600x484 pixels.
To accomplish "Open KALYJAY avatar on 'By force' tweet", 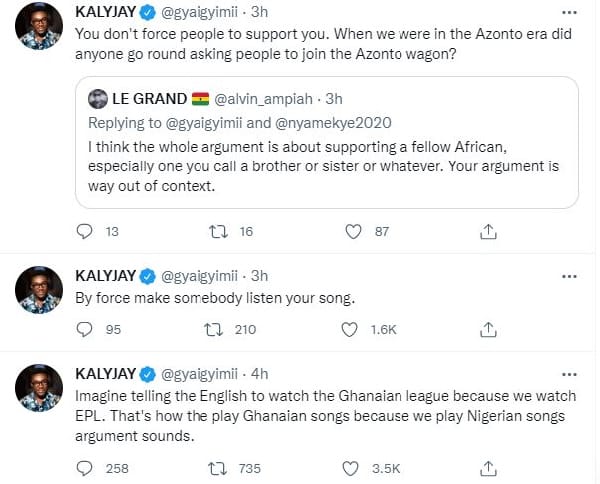I will point(38,289).
